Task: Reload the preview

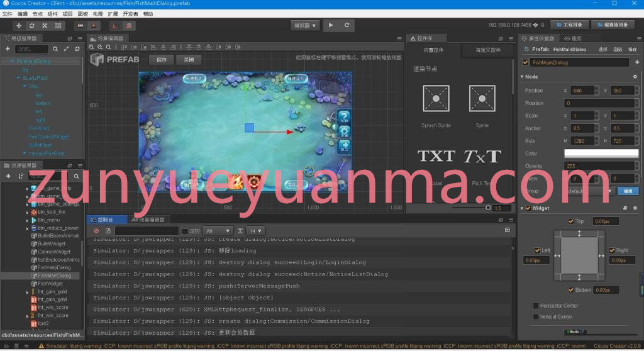Action: 347,25
